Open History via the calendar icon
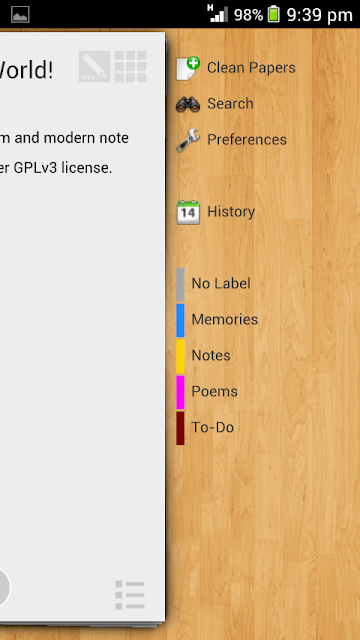The height and width of the screenshot is (640, 360). tap(188, 212)
